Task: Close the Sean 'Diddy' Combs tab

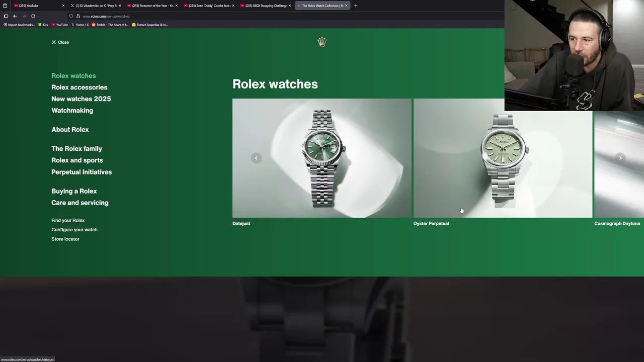Action: 233,6
